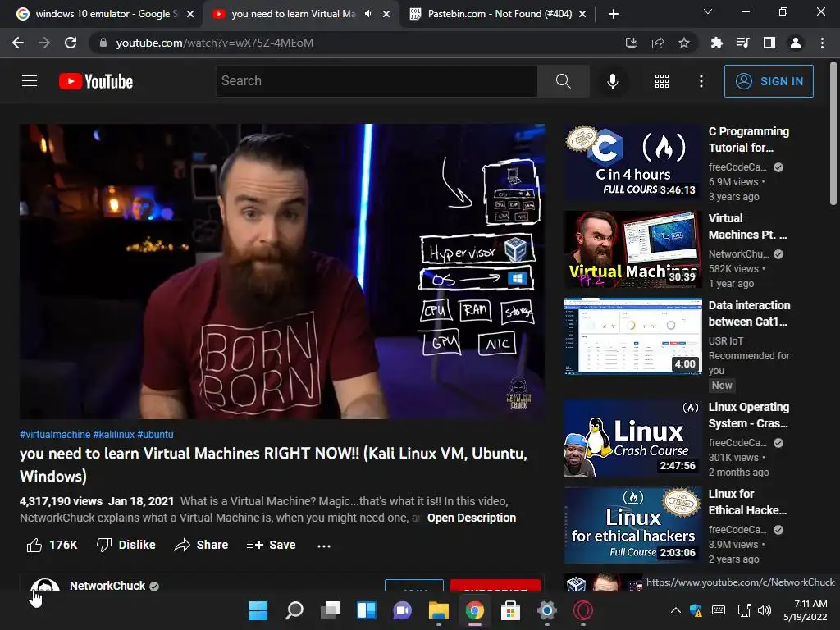
Task: Click C Programming Tutorial title text
Action: coord(748,139)
